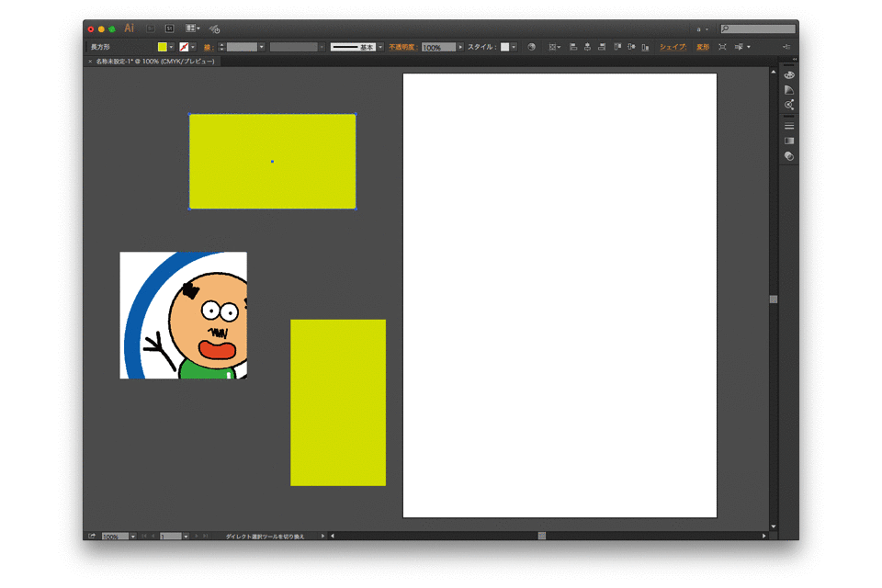This screenshot has width=882, height=588.
Task: Open the stroke weight dropdown
Action: [263, 47]
